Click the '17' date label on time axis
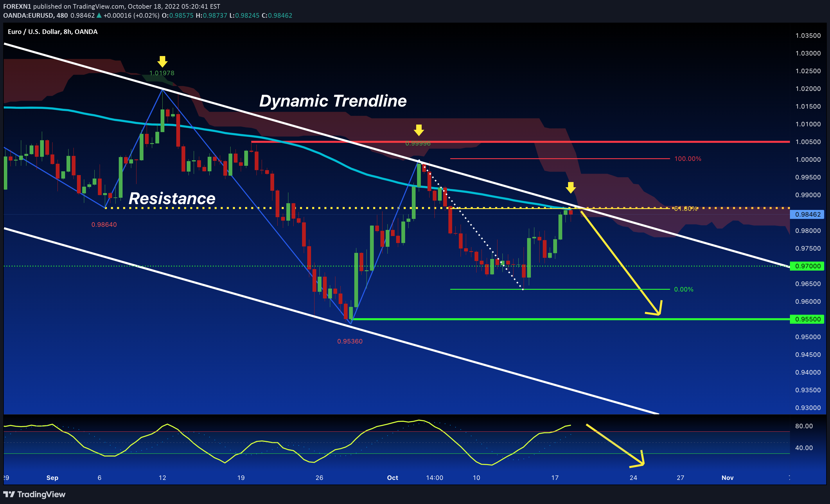This screenshot has height=504, width=830. click(x=555, y=478)
